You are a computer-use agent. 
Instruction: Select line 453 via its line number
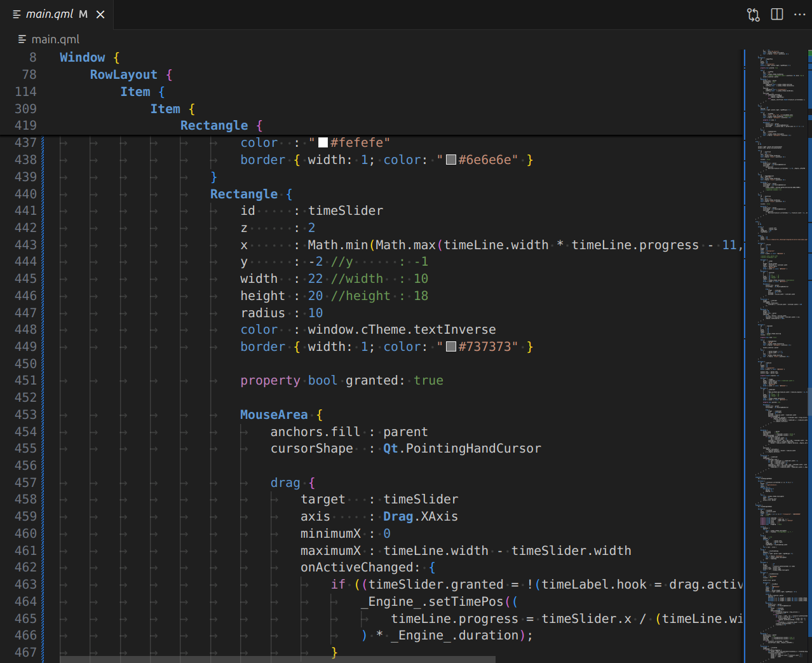pos(26,415)
